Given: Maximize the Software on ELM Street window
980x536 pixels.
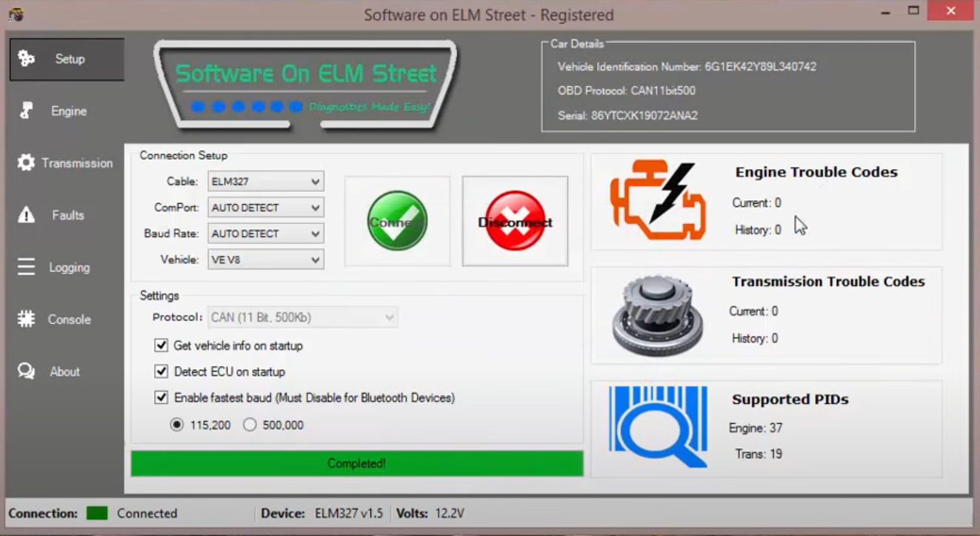Looking at the screenshot, I should coord(913,12).
